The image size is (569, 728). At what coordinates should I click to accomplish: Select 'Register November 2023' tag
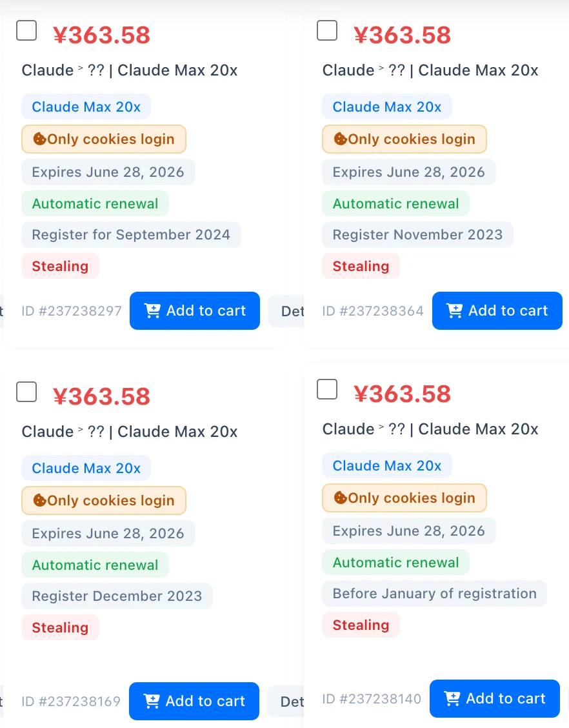point(417,234)
